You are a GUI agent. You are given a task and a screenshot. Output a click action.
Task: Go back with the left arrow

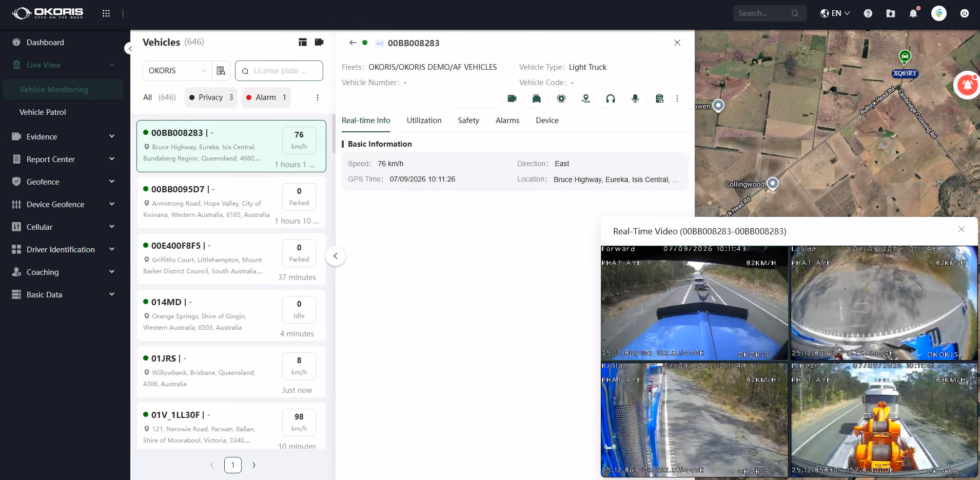352,43
